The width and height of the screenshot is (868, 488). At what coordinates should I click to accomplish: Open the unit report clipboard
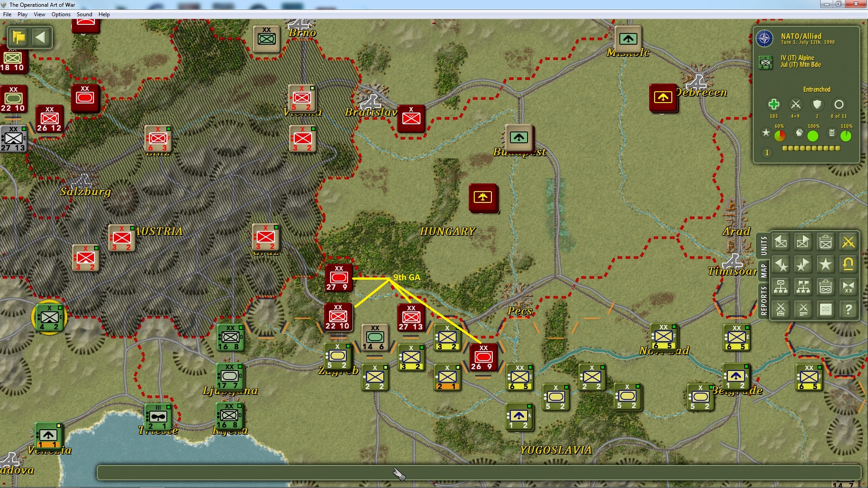(x=826, y=242)
